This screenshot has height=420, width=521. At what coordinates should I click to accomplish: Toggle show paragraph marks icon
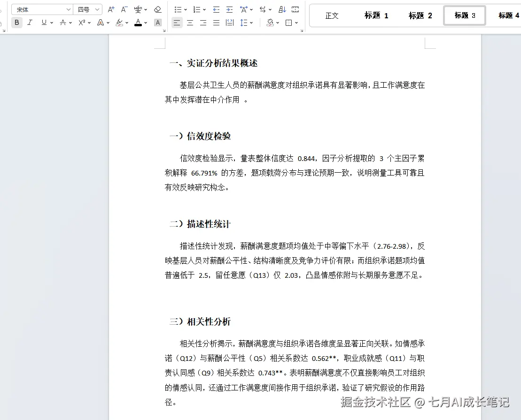pos(295,10)
